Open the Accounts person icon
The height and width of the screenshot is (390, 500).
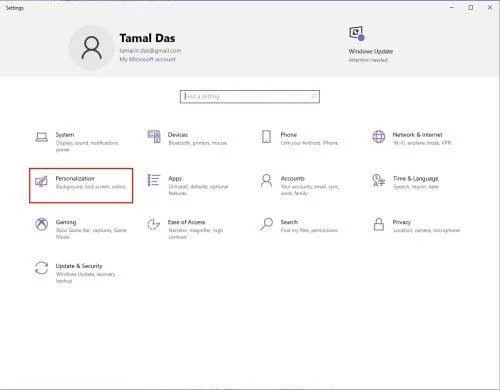click(266, 181)
